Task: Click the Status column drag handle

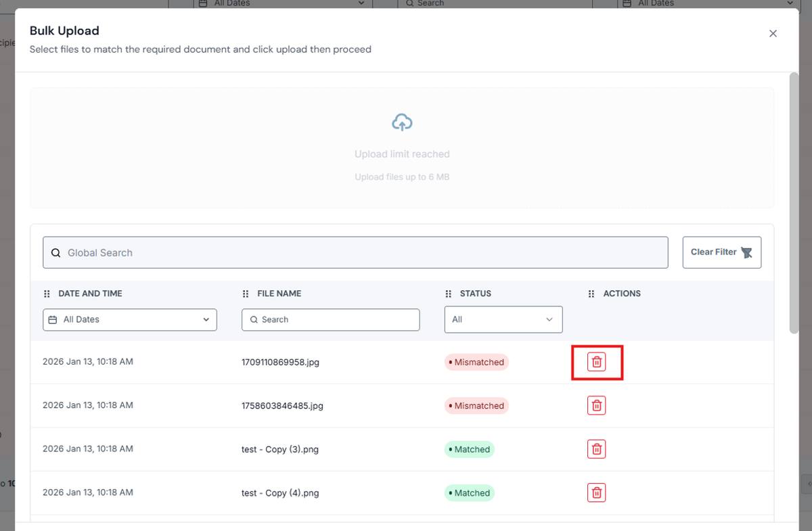Action: point(448,294)
